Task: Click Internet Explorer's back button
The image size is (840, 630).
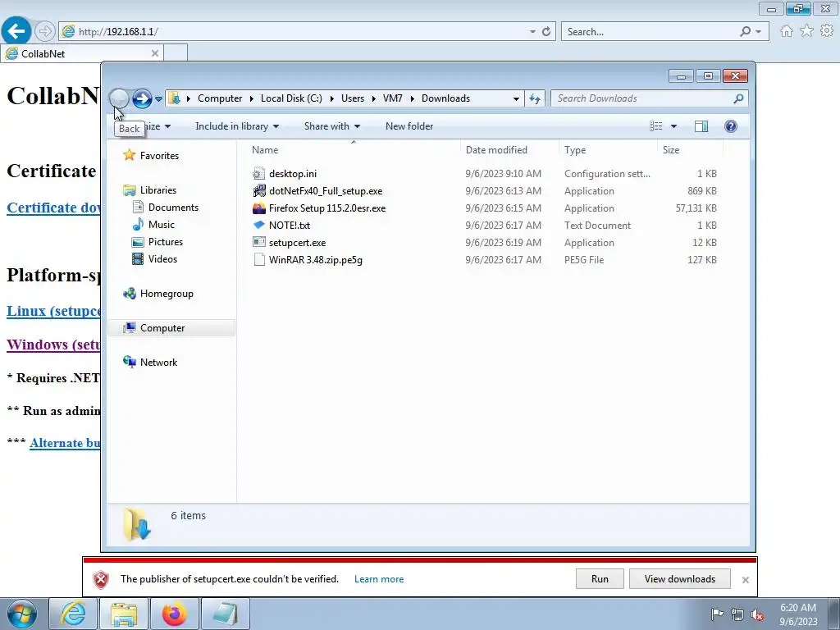Action: point(16,31)
